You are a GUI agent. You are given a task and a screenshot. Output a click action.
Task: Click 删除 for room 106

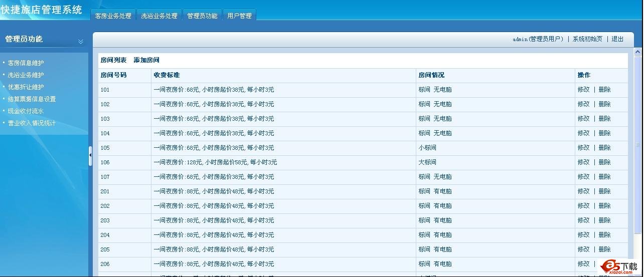click(604, 162)
